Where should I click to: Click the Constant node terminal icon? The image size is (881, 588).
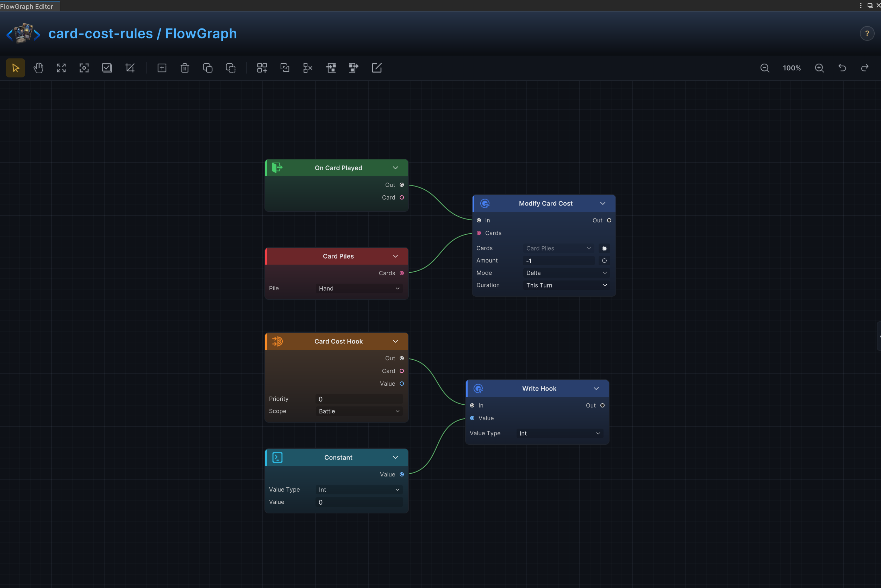[x=277, y=457]
